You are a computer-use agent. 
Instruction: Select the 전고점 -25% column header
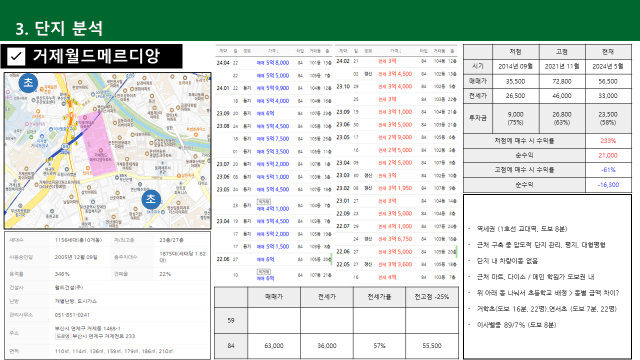click(432, 297)
